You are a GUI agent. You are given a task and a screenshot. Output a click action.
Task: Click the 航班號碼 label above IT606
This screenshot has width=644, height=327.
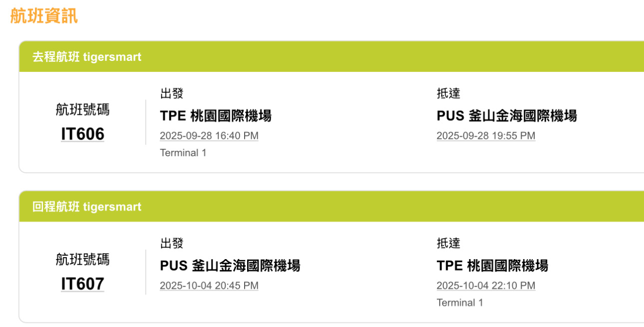pyautogui.click(x=82, y=110)
